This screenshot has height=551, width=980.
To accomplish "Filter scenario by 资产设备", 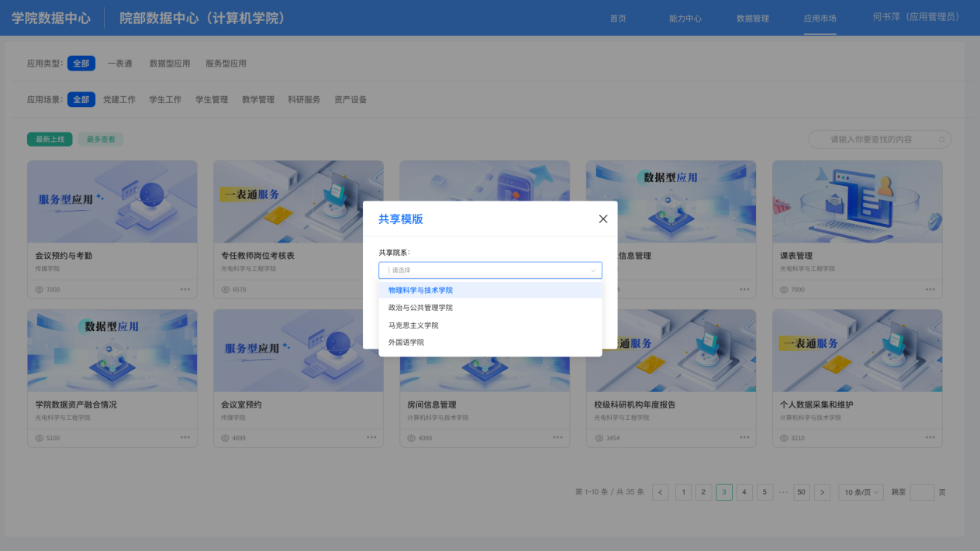I will (350, 99).
